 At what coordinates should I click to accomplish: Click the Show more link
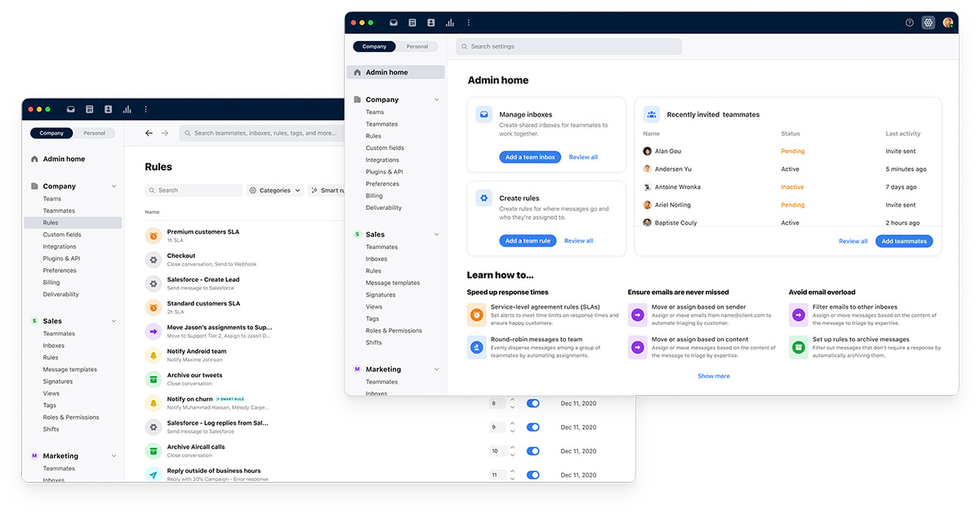[714, 376]
